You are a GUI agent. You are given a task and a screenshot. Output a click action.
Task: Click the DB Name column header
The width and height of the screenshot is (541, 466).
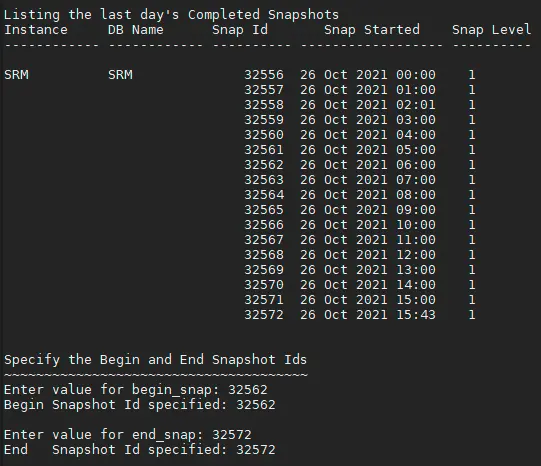point(136,30)
